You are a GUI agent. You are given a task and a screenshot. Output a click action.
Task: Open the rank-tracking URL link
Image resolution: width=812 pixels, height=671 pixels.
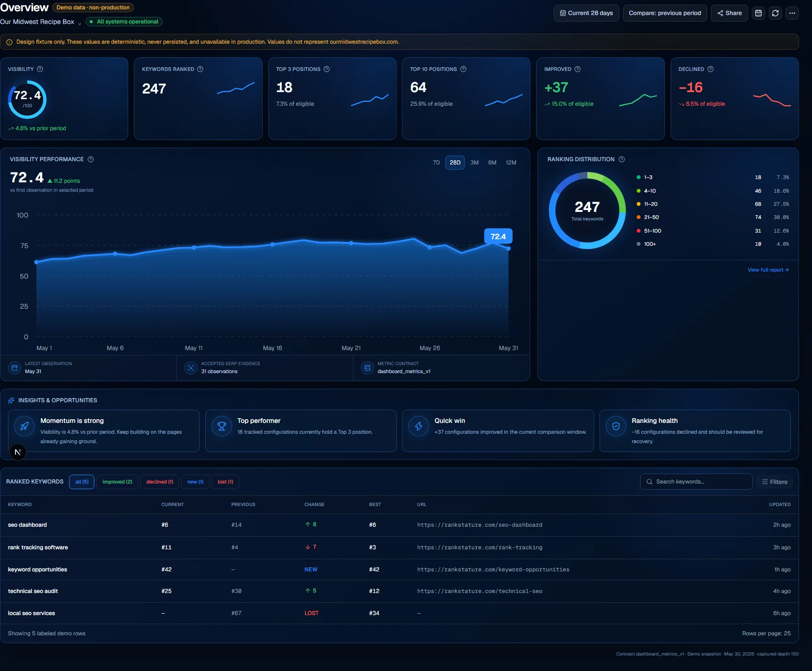480,547
